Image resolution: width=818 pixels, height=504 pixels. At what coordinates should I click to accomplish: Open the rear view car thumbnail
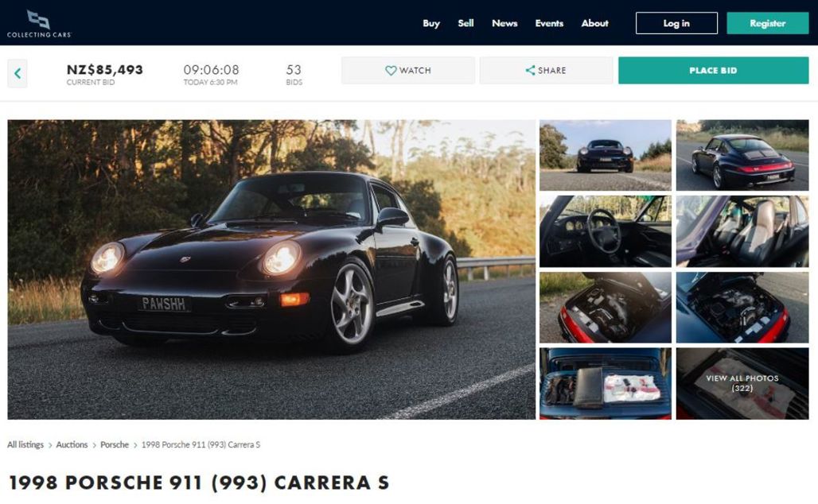tap(742, 155)
